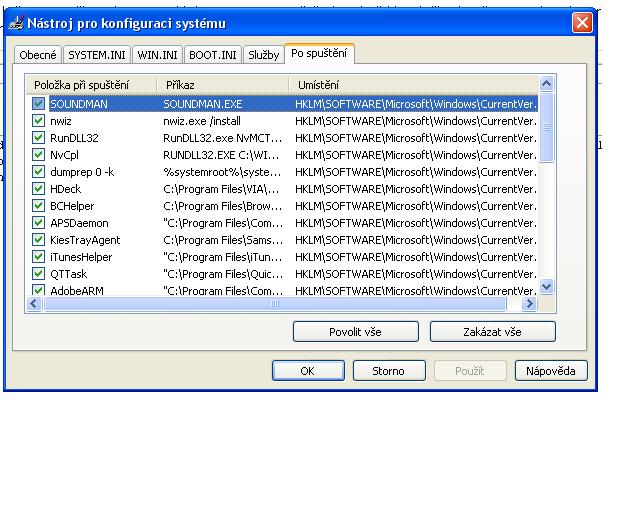Click the "C:\Program Files\Quic command cell
This screenshot has width=640, height=512.
(x=223, y=274)
